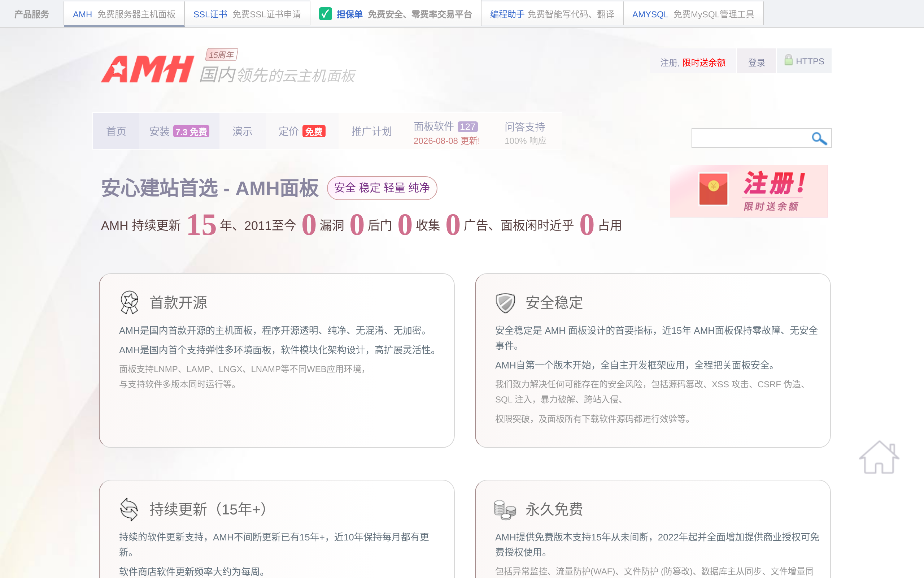924x578 pixels.
Task: Click the 产品服务 label
Action: click(x=32, y=14)
